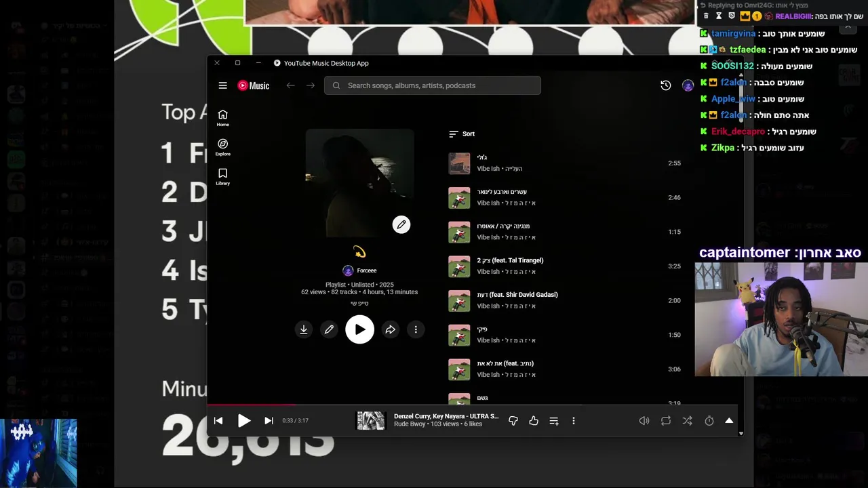Skip to next track
This screenshot has height=488, width=868.
[269, 421]
